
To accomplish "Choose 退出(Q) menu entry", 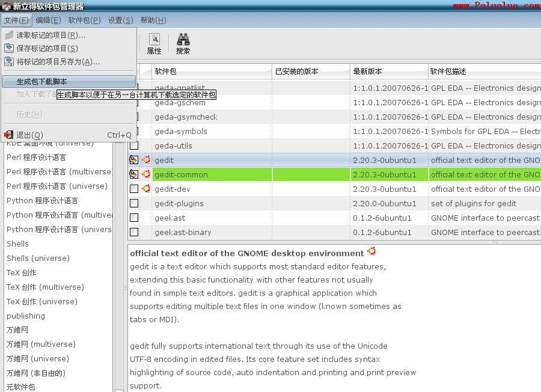I will (69, 135).
